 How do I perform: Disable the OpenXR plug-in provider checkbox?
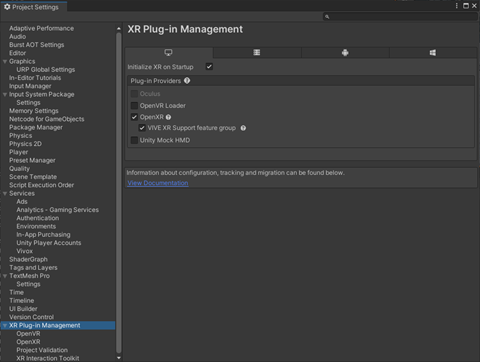click(134, 117)
